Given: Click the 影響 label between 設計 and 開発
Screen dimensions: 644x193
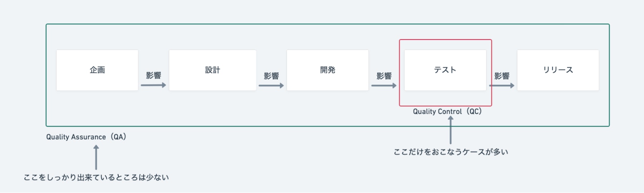Looking at the screenshot, I should point(271,76).
